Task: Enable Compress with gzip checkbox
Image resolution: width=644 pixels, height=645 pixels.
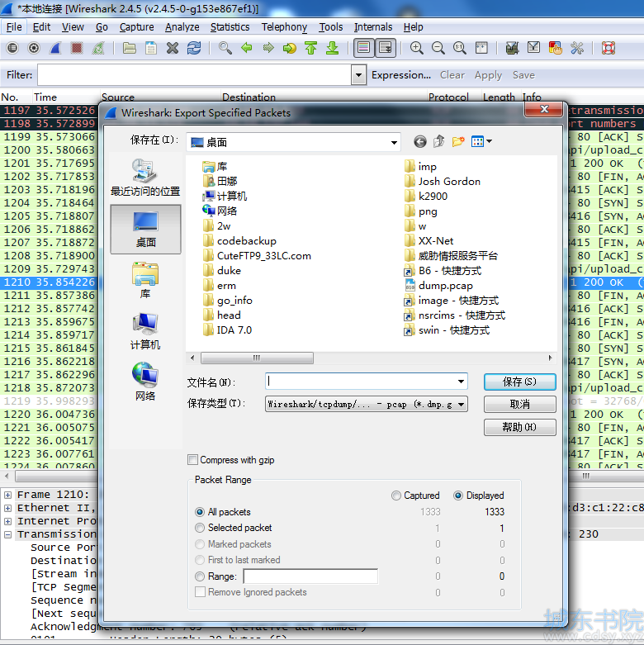Action: 192,459
